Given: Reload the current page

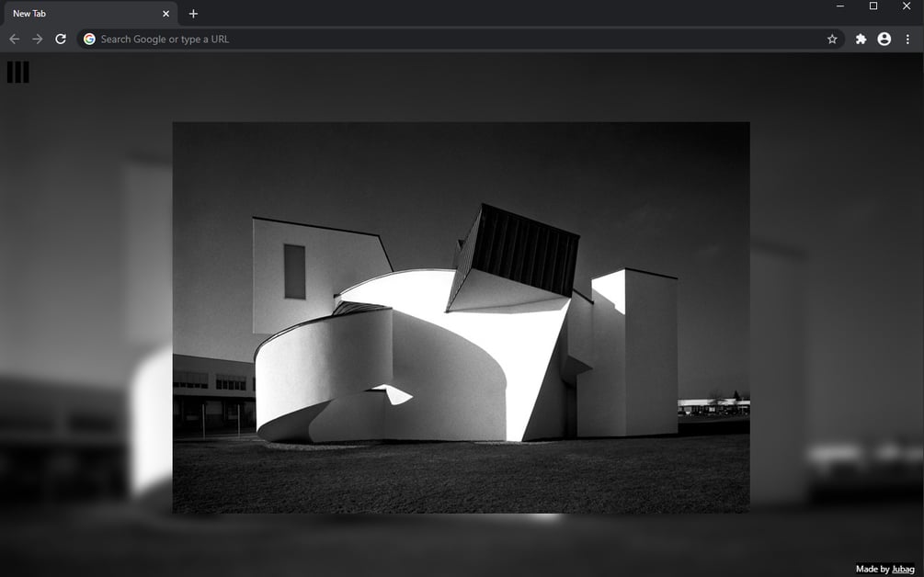Looking at the screenshot, I should (x=61, y=39).
